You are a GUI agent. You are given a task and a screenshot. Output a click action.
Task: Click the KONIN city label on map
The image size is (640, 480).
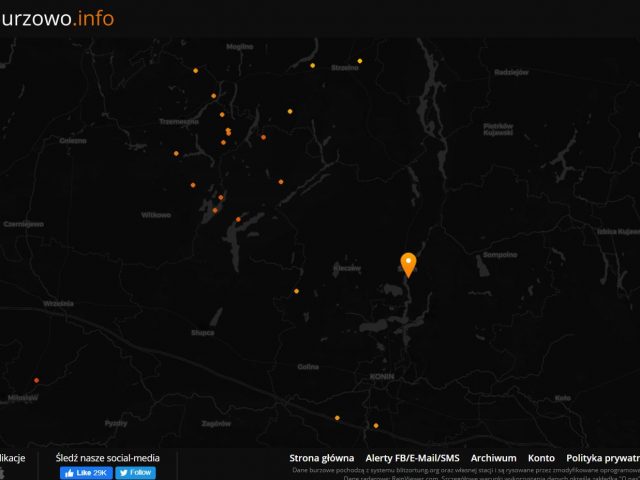[x=382, y=377]
